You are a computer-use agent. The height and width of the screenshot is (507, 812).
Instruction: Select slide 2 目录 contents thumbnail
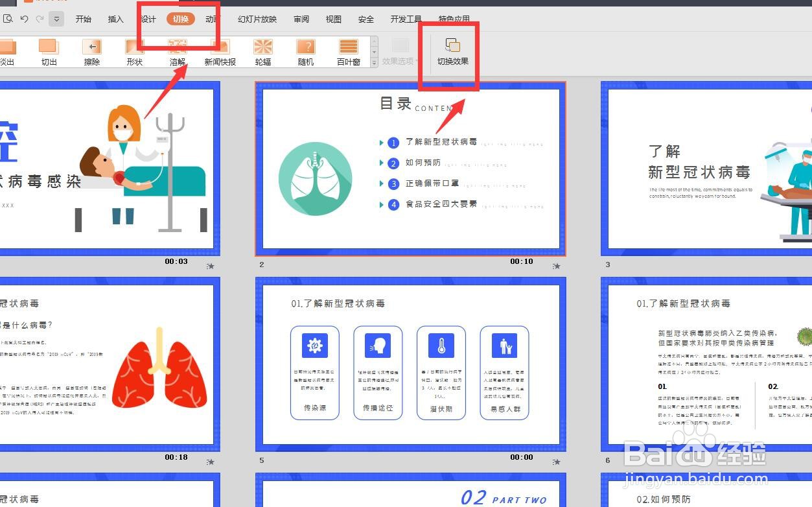(411, 169)
